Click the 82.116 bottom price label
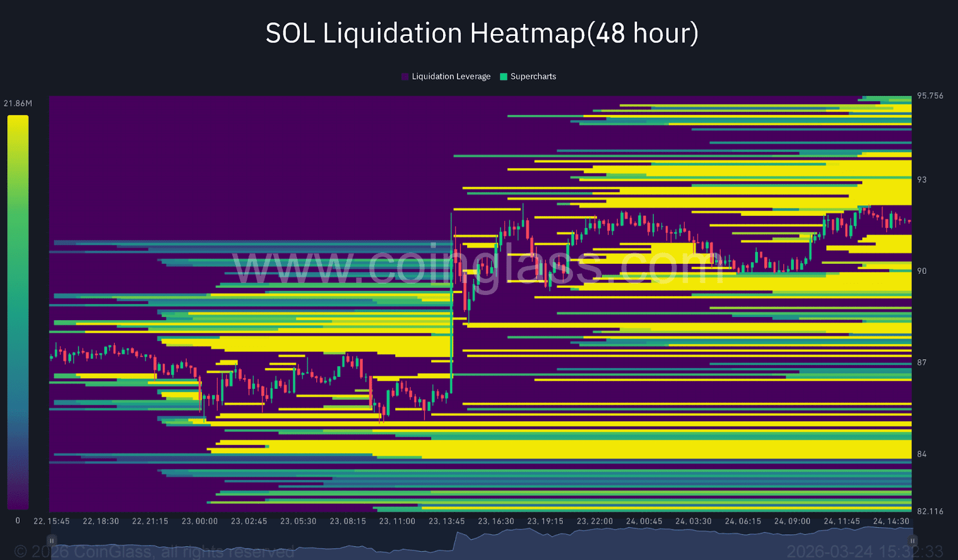The width and height of the screenshot is (958, 560). (930, 512)
